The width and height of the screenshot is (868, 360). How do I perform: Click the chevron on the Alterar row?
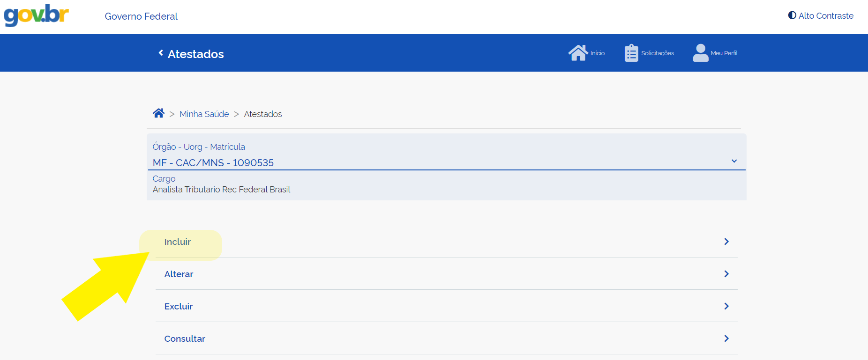click(726, 274)
